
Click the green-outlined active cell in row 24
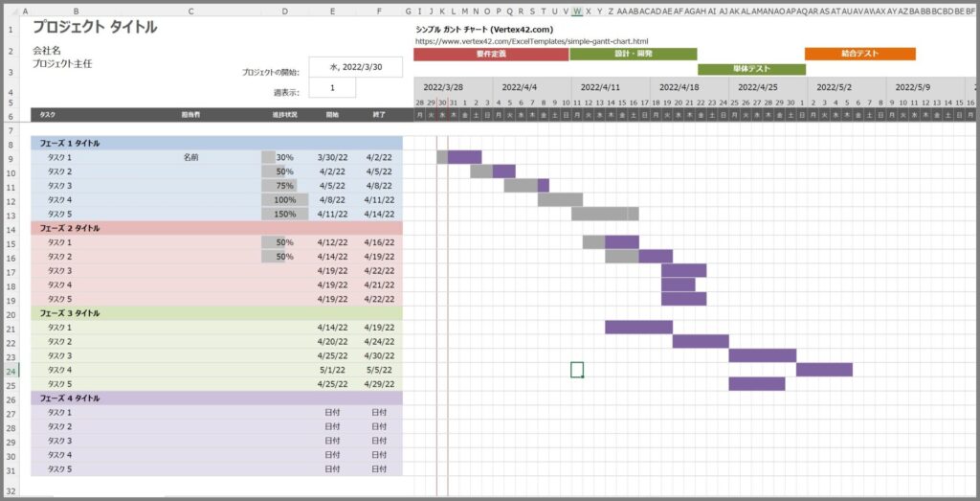577,370
